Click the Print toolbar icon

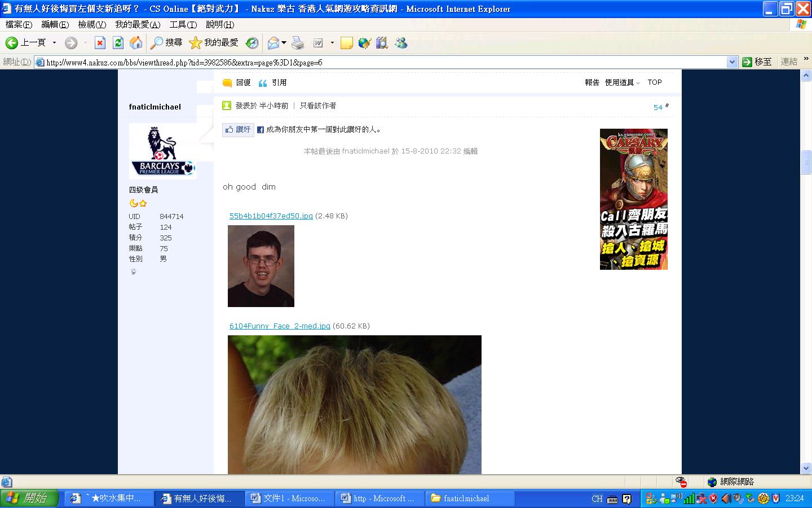click(x=298, y=43)
